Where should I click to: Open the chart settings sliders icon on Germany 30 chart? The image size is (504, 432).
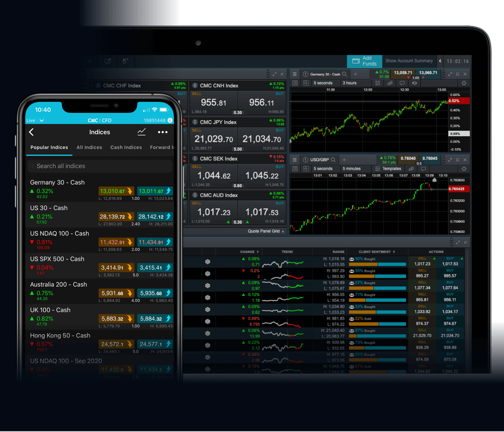377,83
